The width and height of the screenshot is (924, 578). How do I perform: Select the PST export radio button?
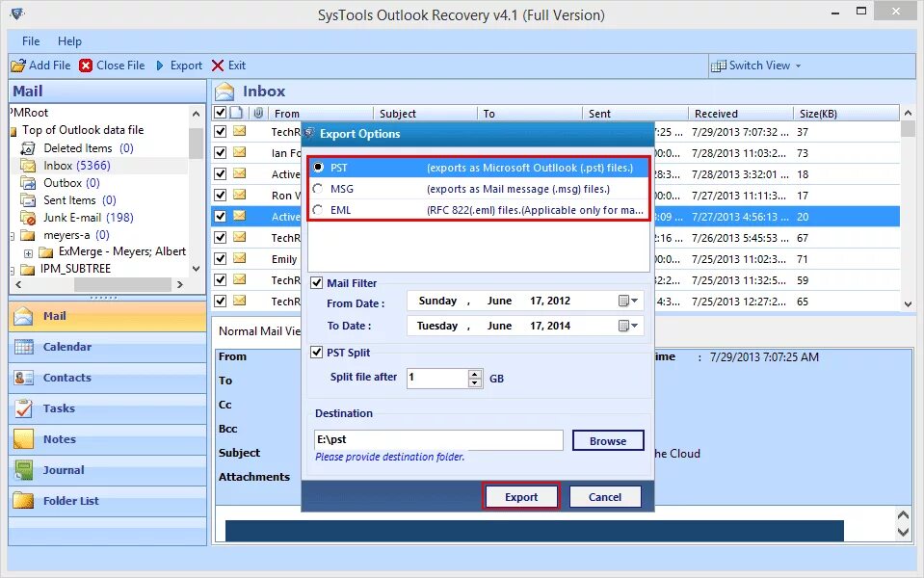318,168
